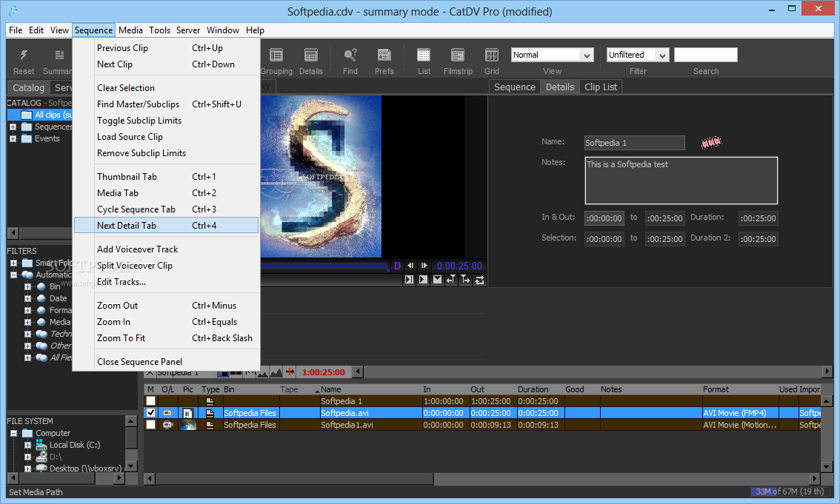Viewport: 840px width, 504px height.
Task: Select the Catalog tab in left panel
Action: (28, 88)
